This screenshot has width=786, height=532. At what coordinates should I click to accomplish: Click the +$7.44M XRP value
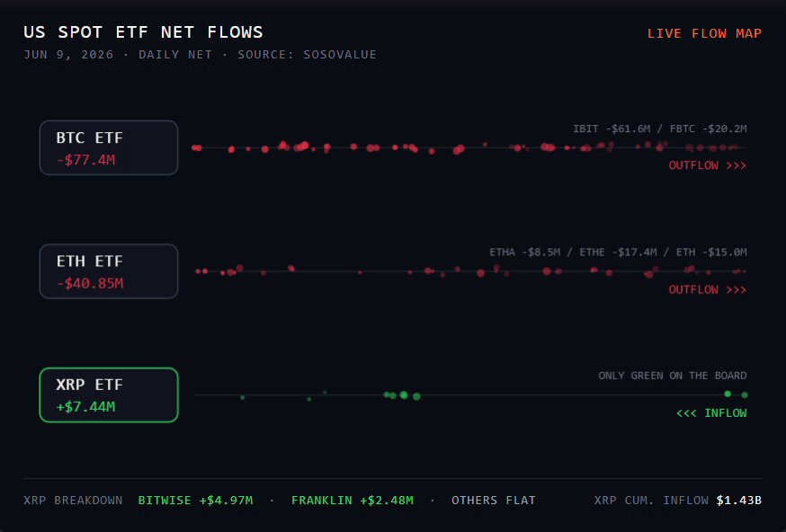coord(85,407)
